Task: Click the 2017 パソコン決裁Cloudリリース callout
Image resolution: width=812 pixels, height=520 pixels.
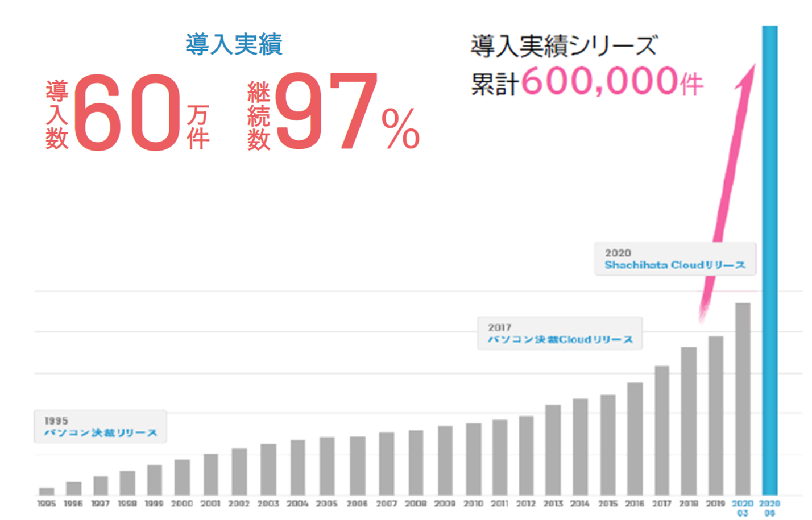Action: 560,334
